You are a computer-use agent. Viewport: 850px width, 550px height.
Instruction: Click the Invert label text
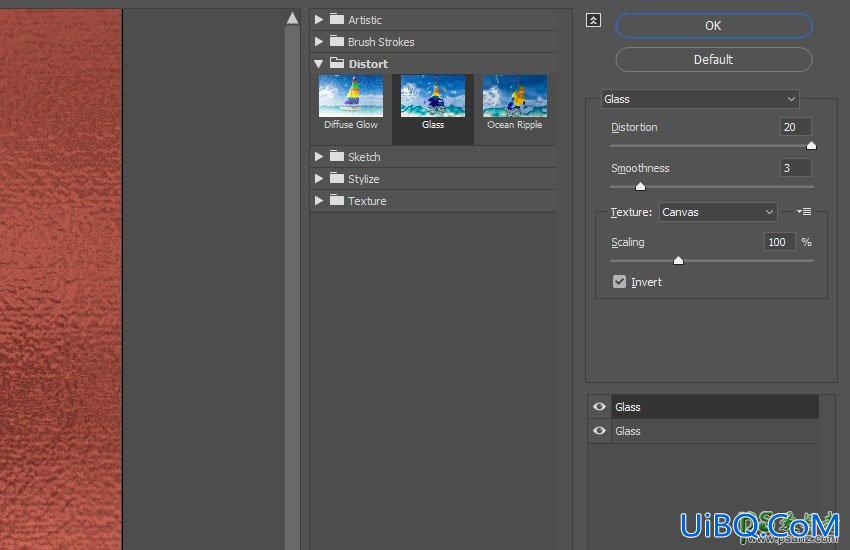pyautogui.click(x=646, y=282)
